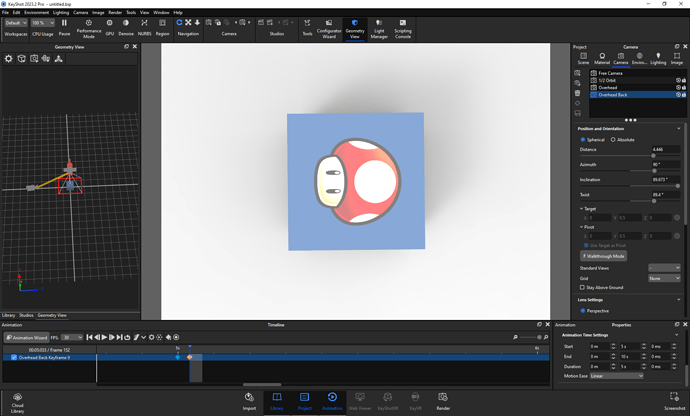Select the Pan navigation icon

(188, 22)
